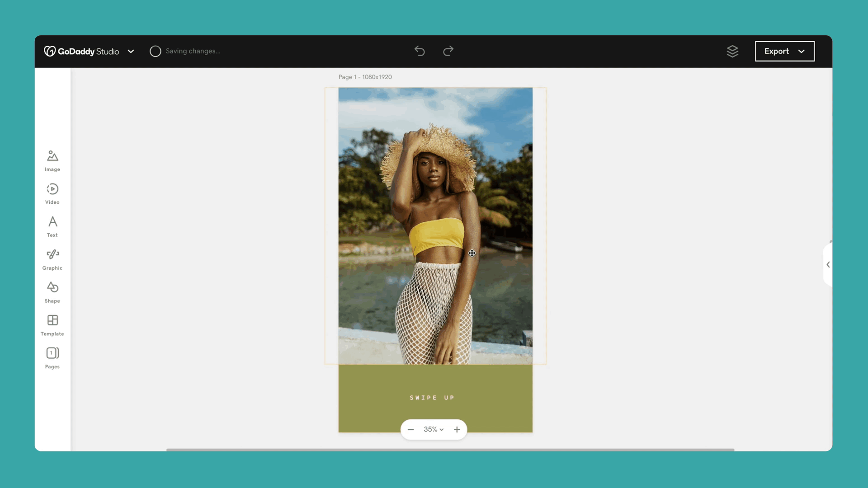
Task: Open the GoDaddy Studio home menu
Action: pos(131,51)
